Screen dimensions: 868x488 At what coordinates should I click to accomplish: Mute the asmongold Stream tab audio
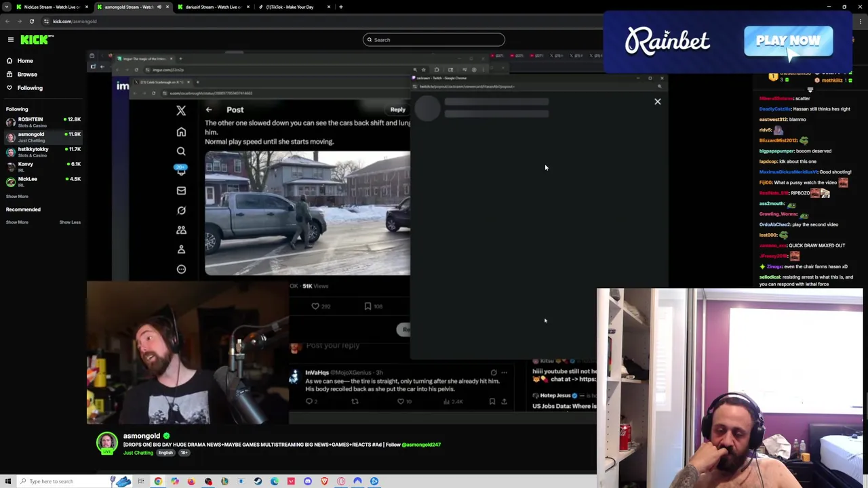tap(159, 7)
